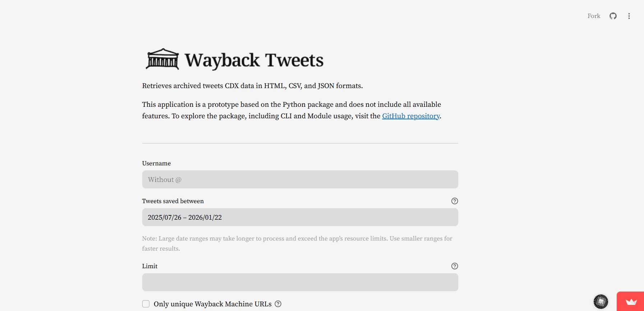
Task: Show help for Tweets saved between
Action: [x=454, y=201]
